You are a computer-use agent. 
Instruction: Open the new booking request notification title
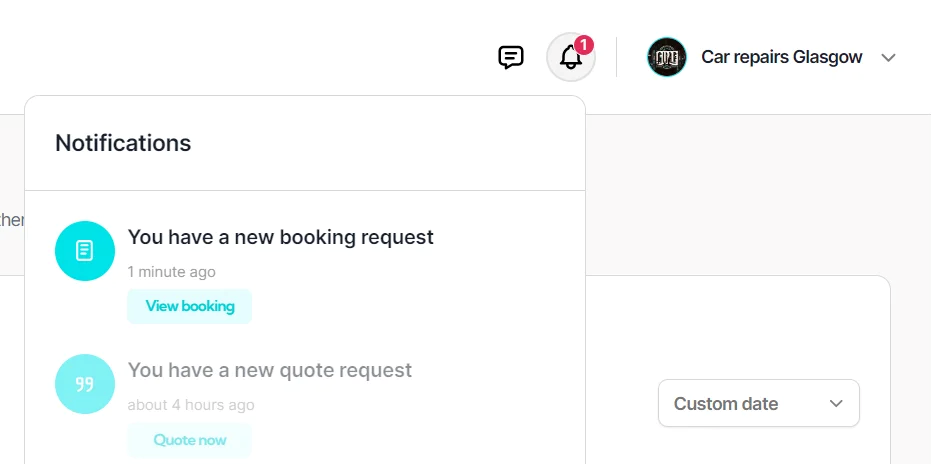281,237
